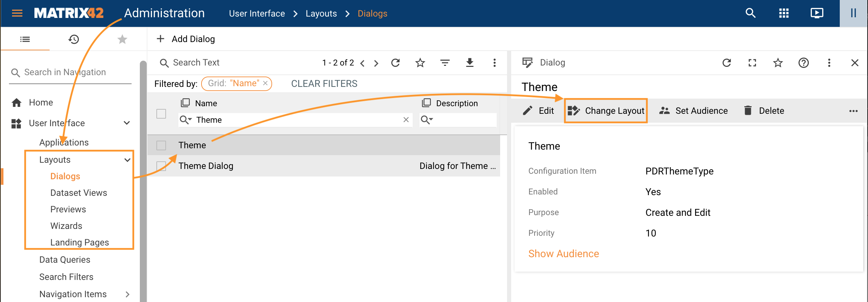The width and height of the screenshot is (868, 302).
Task: Toggle the select-all checkbox in grid header
Action: click(x=161, y=114)
